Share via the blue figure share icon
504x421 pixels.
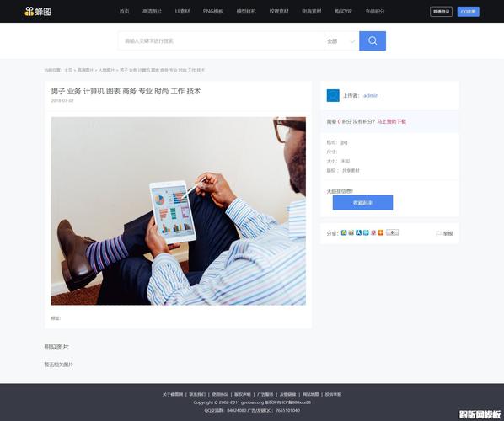click(359, 232)
